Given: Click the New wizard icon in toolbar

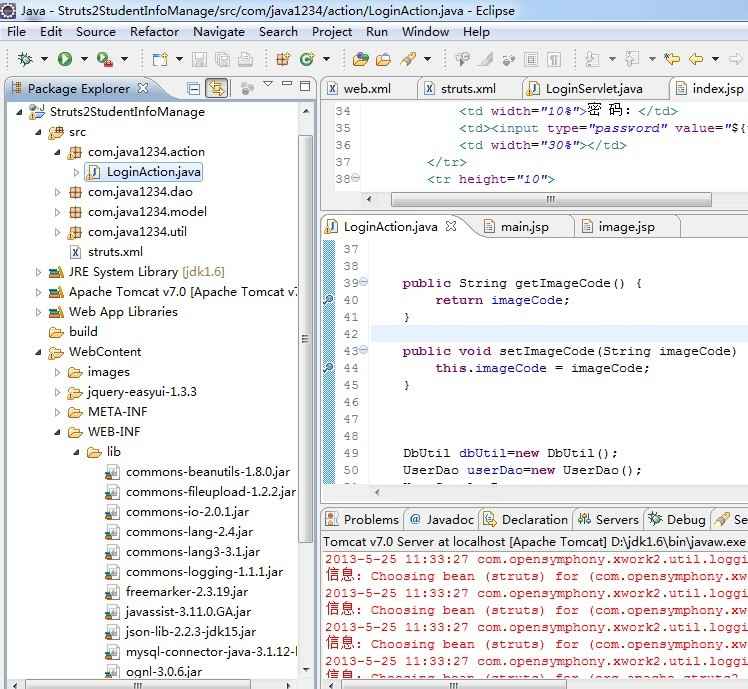Looking at the screenshot, I should [x=159, y=60].
